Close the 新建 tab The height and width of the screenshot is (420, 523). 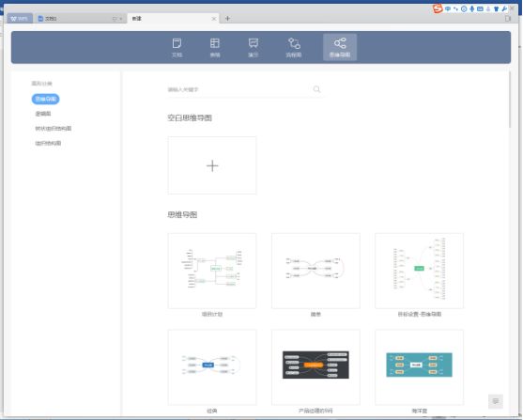(214, 19)
